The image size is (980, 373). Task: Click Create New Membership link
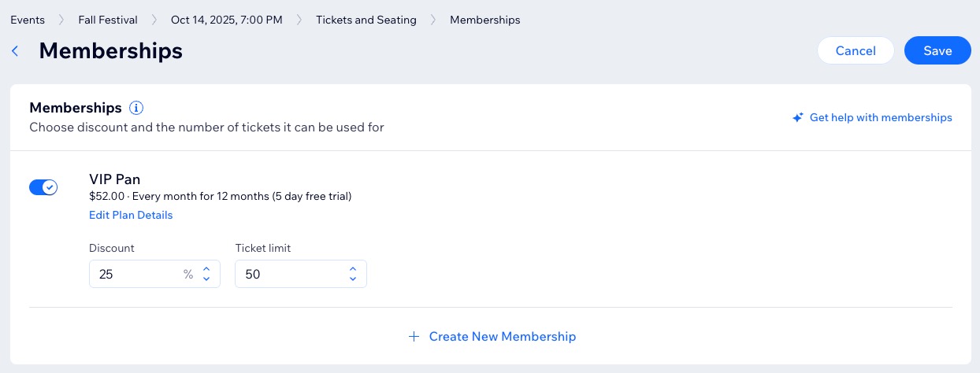coord(503,337)
